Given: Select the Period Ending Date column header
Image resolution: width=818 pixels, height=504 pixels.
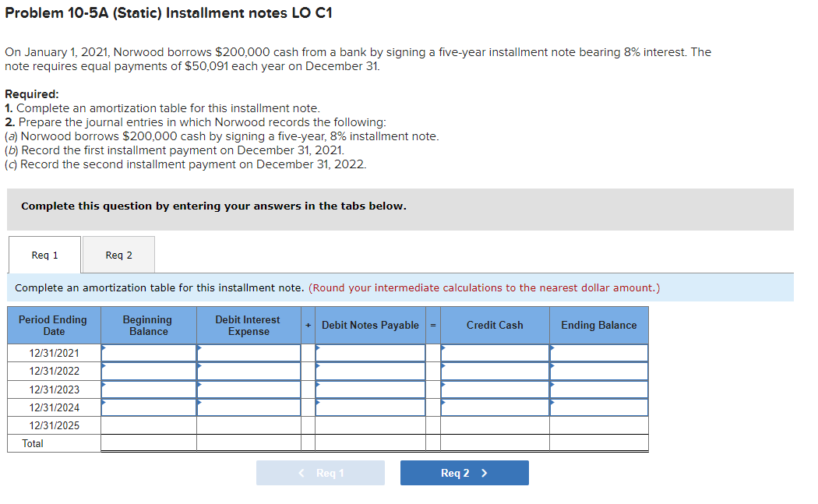Looking at the screenshot, I should (x=53, y=325).
